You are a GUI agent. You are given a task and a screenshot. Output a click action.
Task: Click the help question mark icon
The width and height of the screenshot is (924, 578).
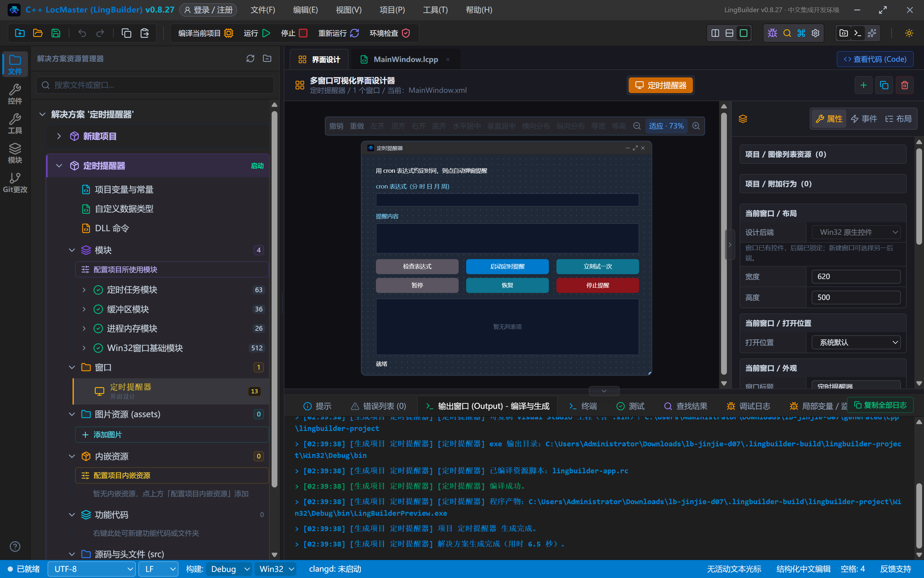click(15, 547)
